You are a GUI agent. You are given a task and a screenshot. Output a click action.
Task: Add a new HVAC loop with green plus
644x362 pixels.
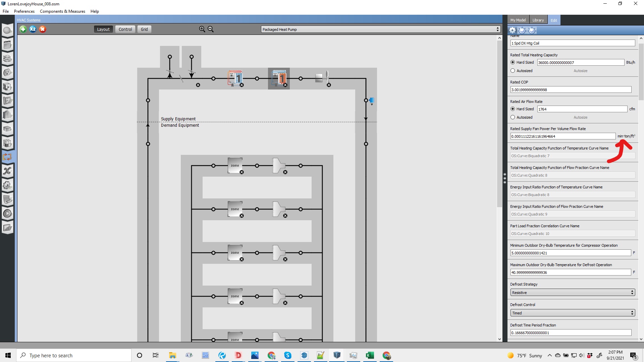[x=23, y=29]
